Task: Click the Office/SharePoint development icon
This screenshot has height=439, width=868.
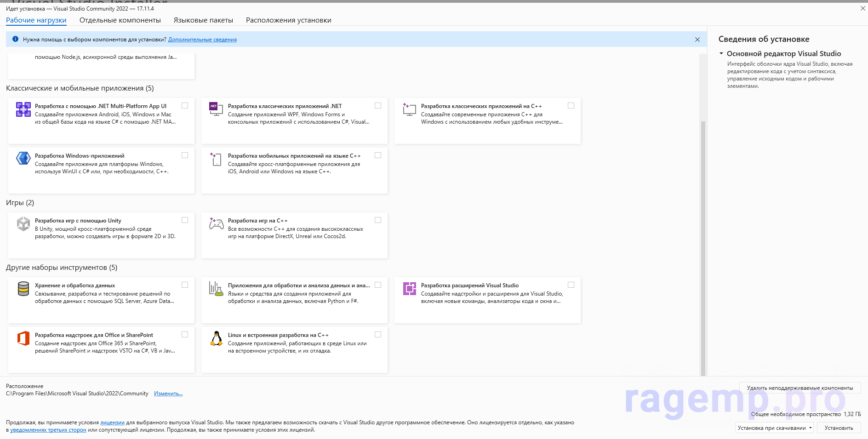Action: click(23, 338)
